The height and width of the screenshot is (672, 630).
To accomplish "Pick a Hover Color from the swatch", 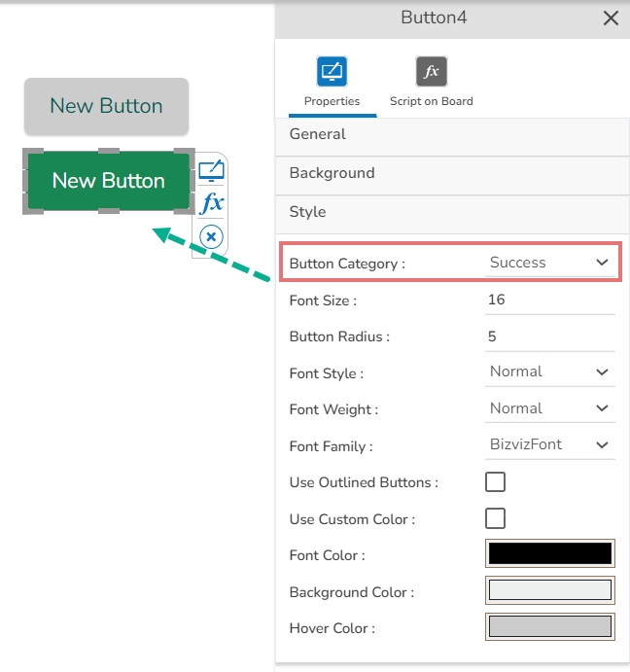I will [549, 626].
